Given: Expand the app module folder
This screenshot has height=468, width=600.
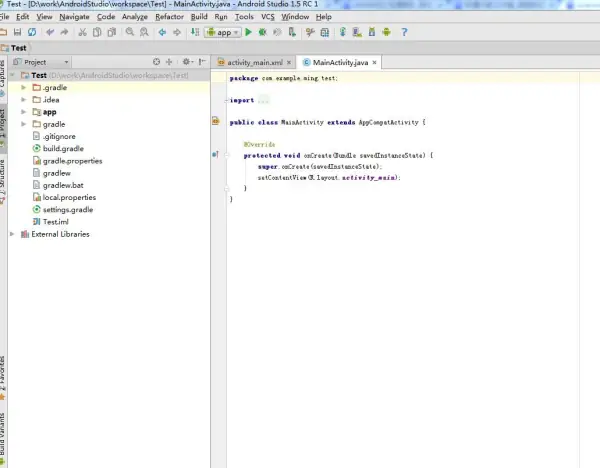Looking at the screenshot, I should pos(24,112).
